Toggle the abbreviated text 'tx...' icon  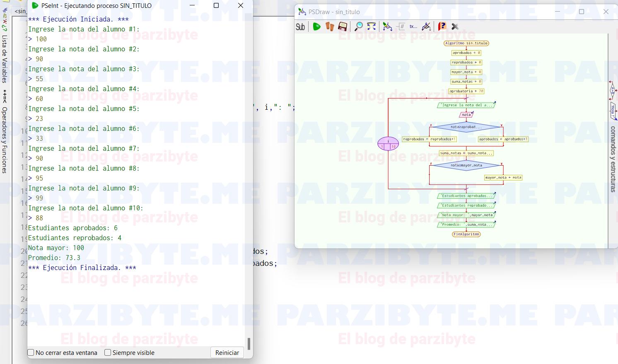(x=413, y=27)
